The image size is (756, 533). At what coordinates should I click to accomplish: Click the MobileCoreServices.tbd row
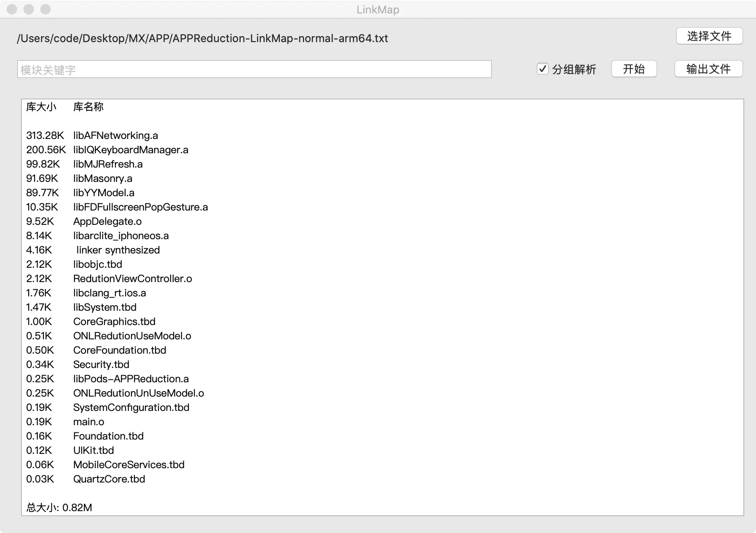[x=129, y=465]
